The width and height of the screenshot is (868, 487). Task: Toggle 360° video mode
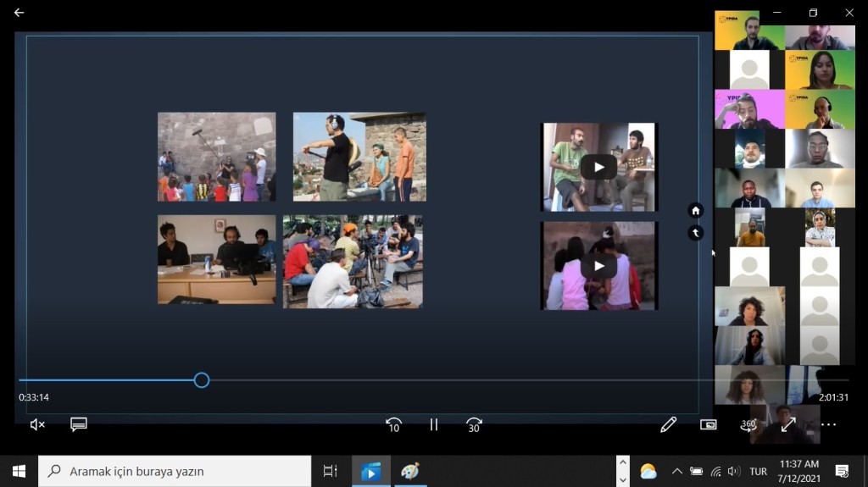point(748,425)
